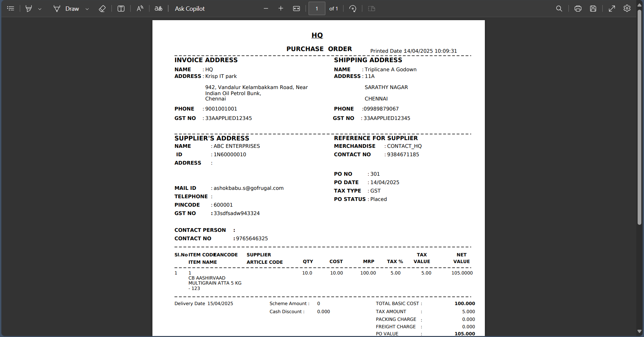644x337 pixels.
Task: Zoom in using the plus button
Action: (281, 9)
